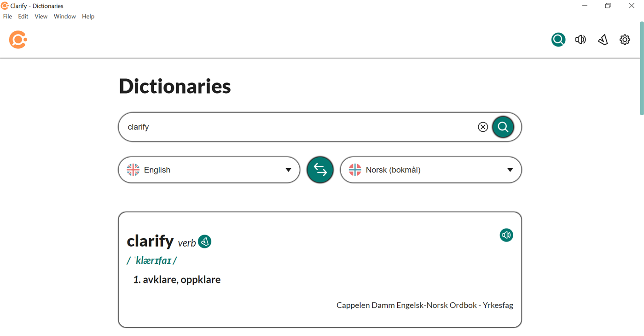Viewport: 644px width, 336px height.
Task: Play pronunciation of clarify with speaker icon
Action: (x=506, y=235)
